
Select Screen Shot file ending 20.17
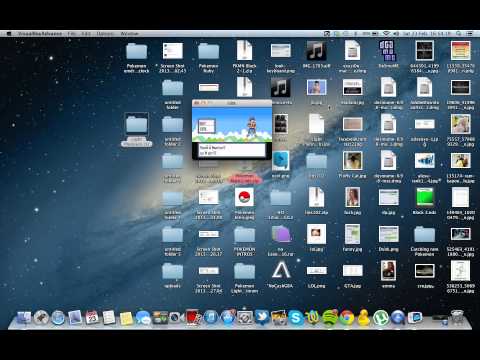click(208, 242)
